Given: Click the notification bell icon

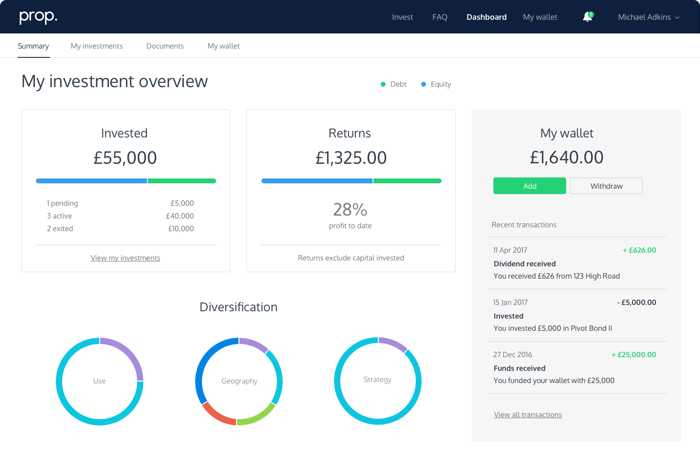Looking at the screenshot, I should click(587, 17).
